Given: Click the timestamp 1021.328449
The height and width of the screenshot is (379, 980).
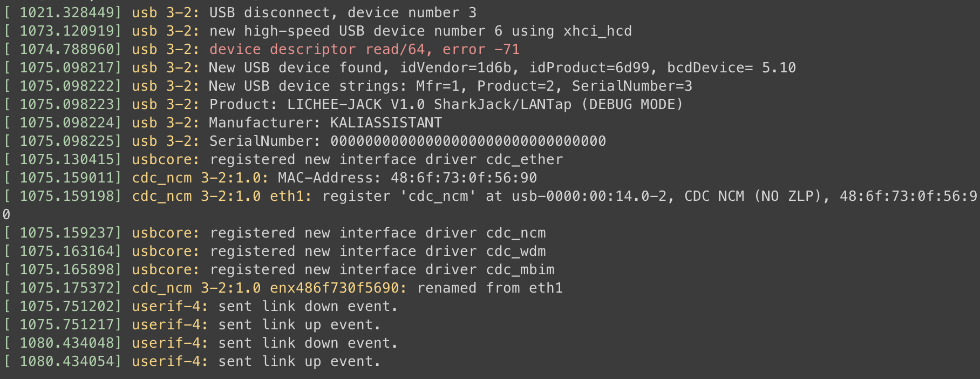Looking at the screenshot, I should pos(67,13).
